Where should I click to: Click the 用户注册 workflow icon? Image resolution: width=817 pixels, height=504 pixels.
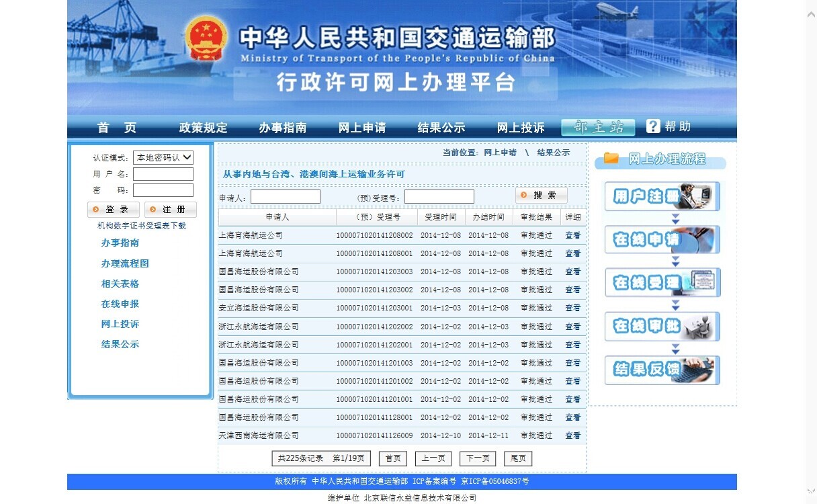662,196
